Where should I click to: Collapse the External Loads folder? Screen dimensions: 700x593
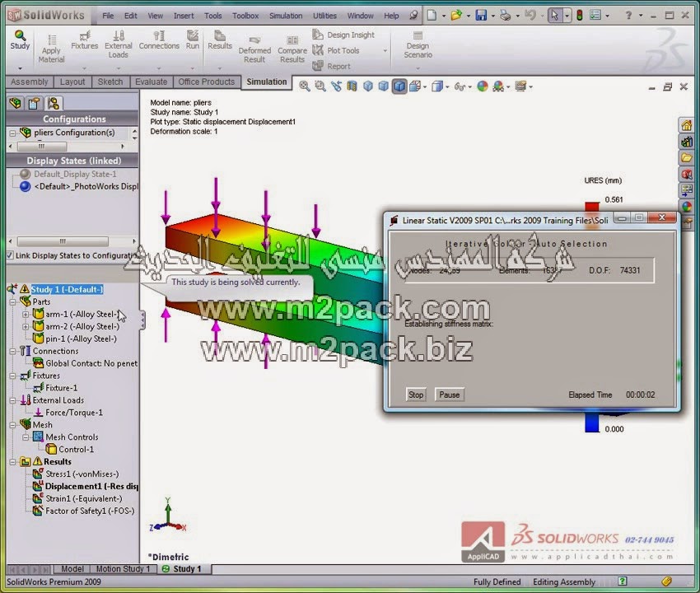[13, 400]
